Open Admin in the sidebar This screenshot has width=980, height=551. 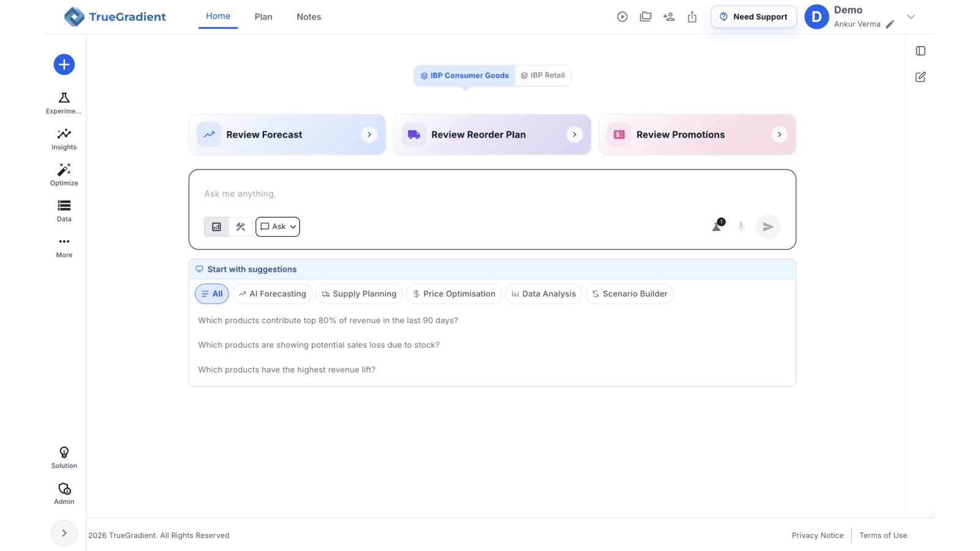[x=64, y=493]
